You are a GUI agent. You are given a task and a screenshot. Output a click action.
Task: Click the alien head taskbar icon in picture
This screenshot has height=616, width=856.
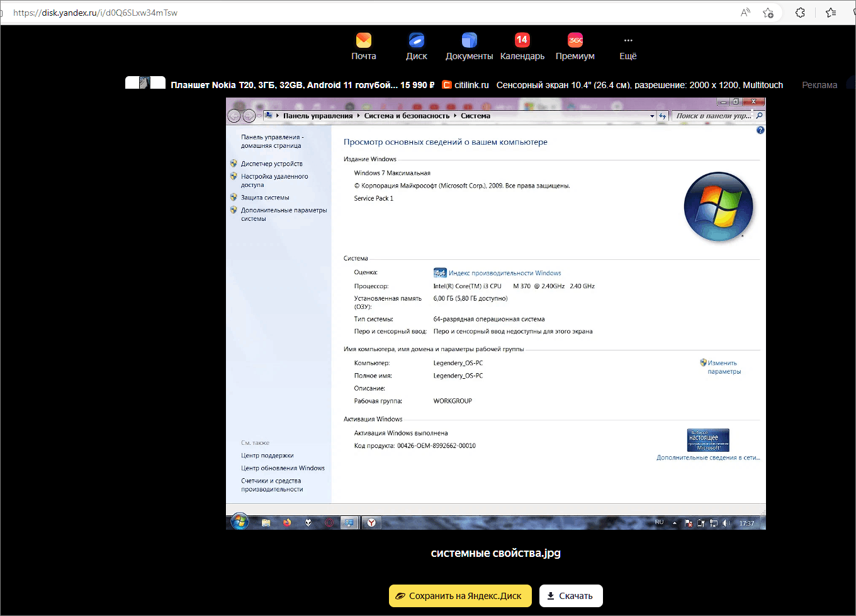308,522
